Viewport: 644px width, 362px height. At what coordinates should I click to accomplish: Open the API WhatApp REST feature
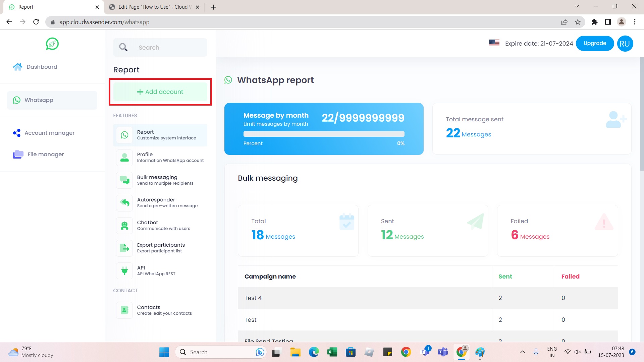pyautogui.click(x=160, y=271)
